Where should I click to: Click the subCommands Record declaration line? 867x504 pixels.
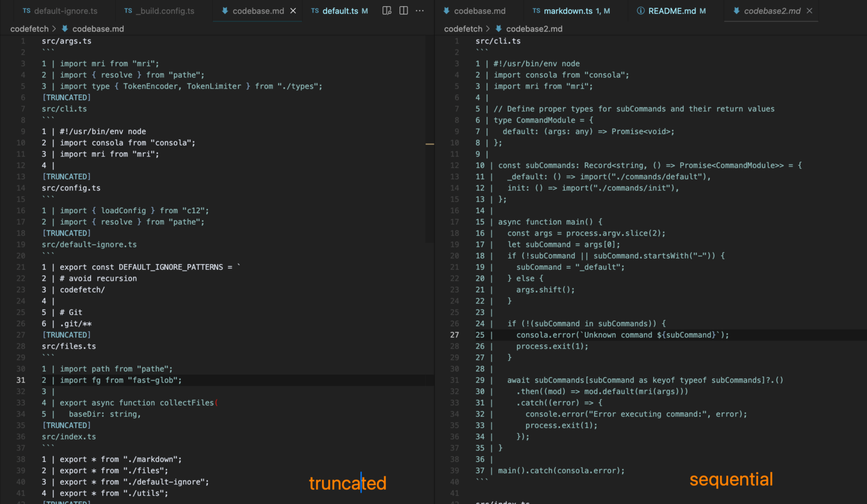(638, 165)
